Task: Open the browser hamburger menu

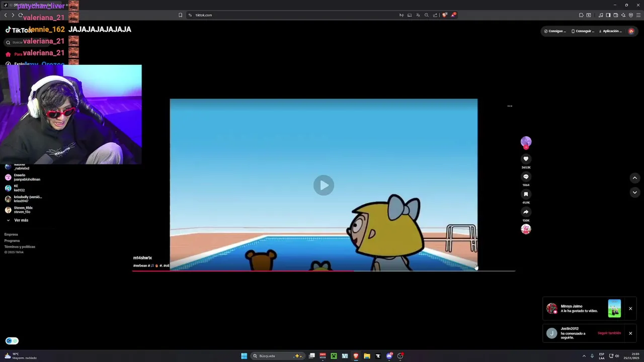Action: pos(638,15)
